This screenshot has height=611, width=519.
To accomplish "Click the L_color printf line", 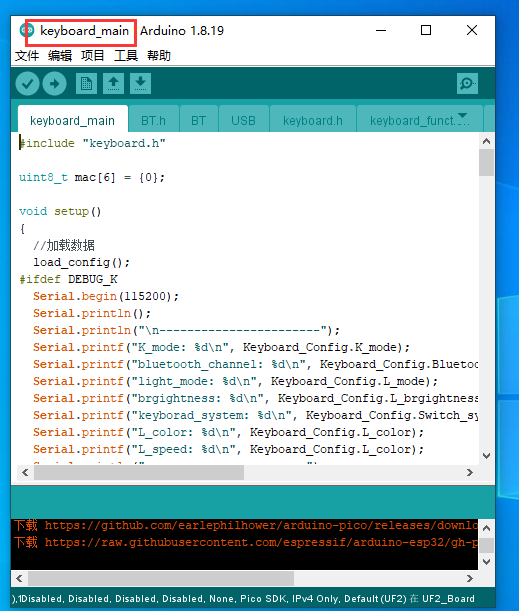I will [229, 432].
